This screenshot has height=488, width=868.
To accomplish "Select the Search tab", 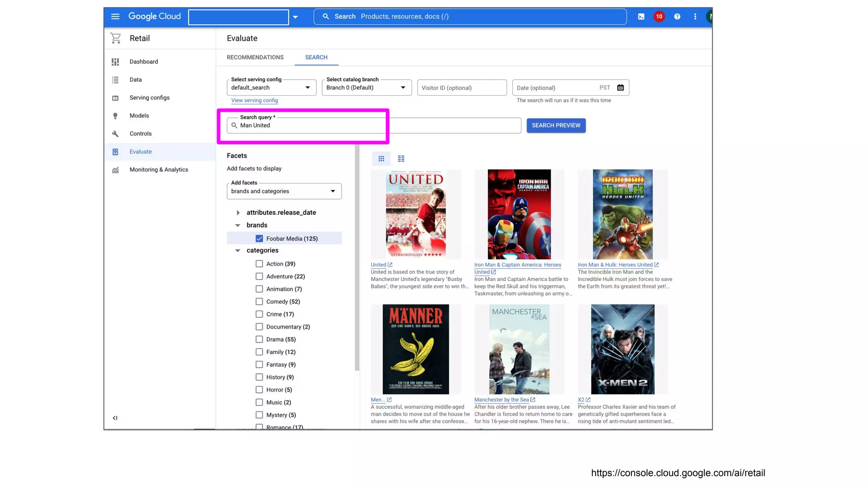I will point(316,57).
